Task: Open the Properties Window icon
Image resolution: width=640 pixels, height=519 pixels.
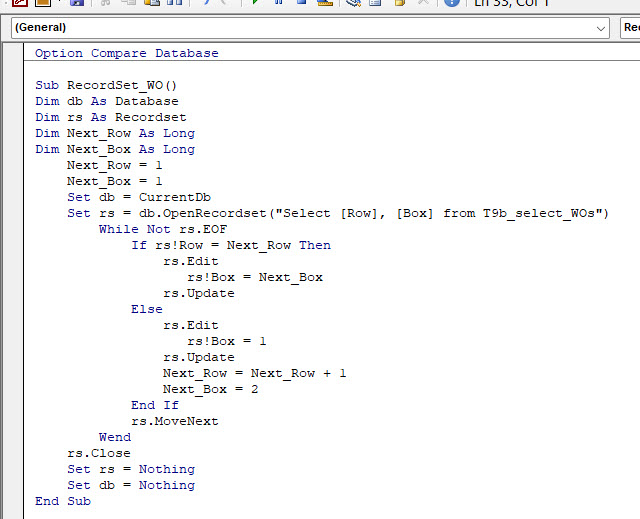Action: point(375,2)
